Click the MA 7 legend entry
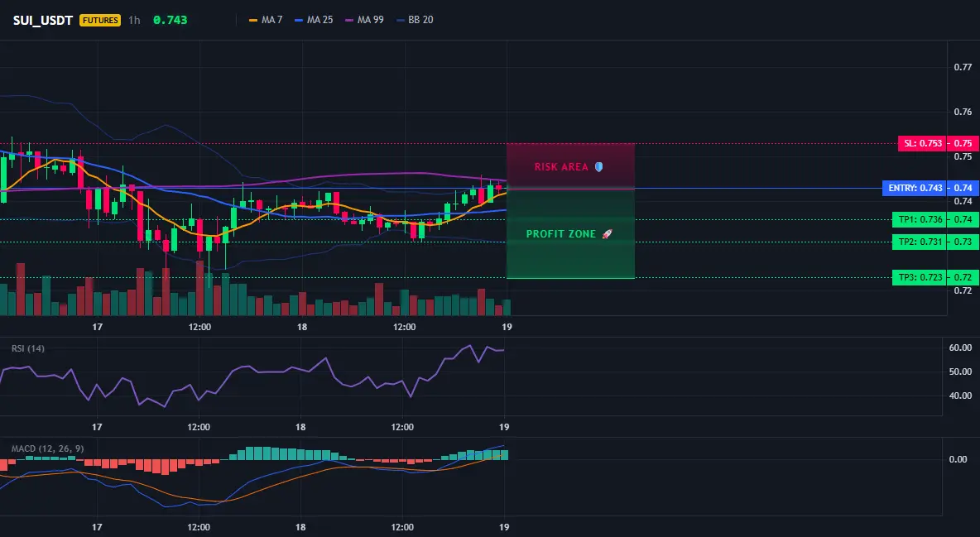Viewport: 980px width, 537px height. coord(266,20)
